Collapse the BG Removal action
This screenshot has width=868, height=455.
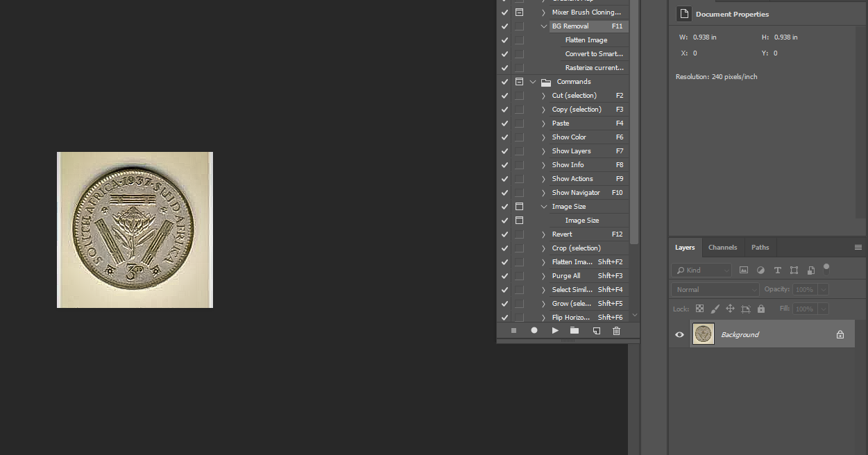(x=544, y=26)
